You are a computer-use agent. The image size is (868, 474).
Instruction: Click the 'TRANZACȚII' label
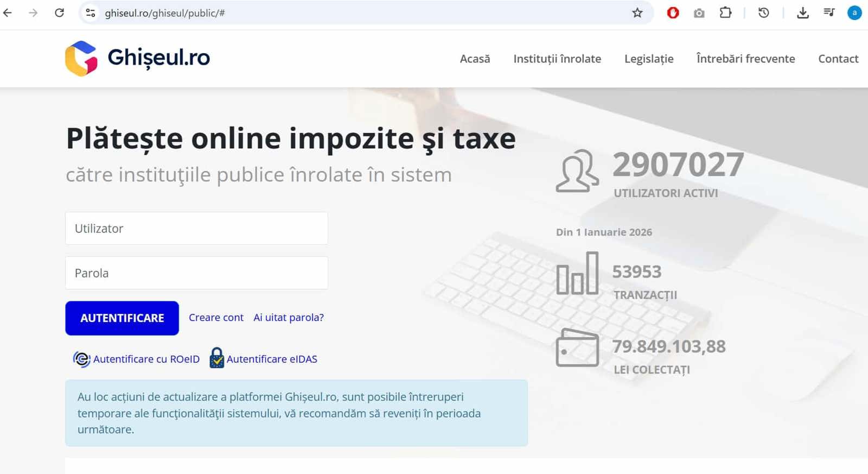(645, 295)
